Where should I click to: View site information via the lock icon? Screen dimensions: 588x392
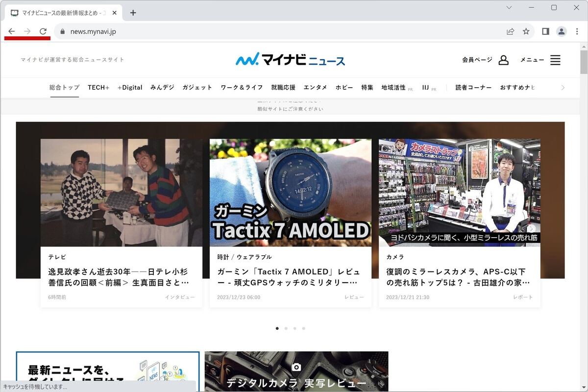[x=62, y=31]
